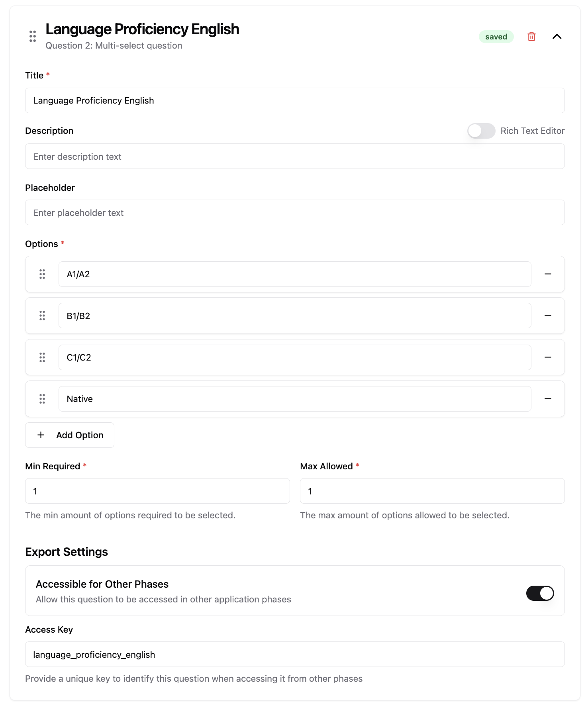Delete the question using the trash icon
The height and width of the screenshot is (706, 588).
tap(531, 36)
